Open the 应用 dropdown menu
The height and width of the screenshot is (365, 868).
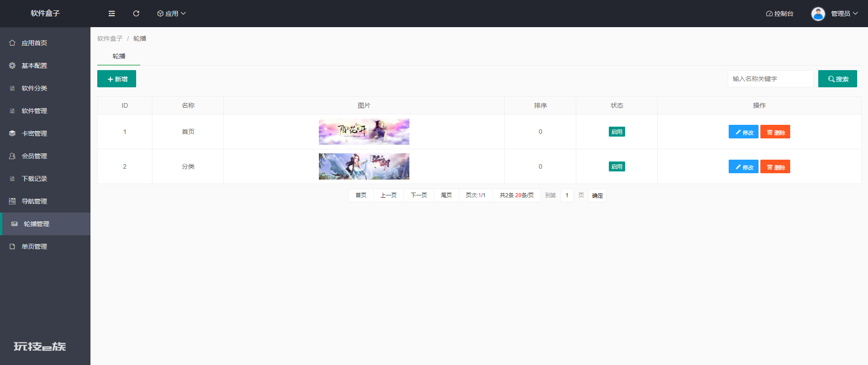[171, 14]
